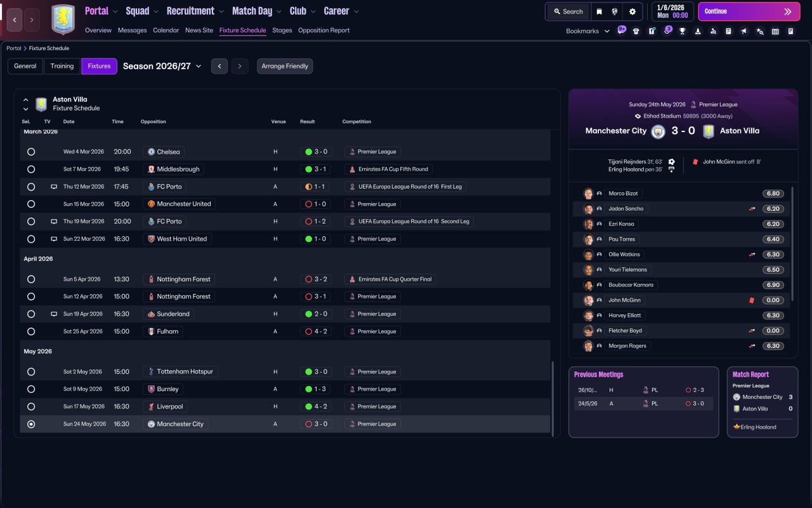Select the Burnley fixture radio button
The width and height of the screenshot is (812, 508).
[x=31, y=389]
